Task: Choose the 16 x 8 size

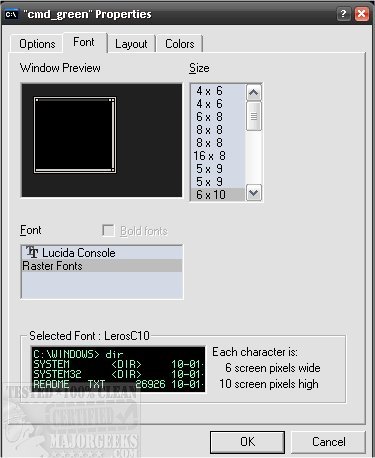Action: pyautogui.click(x=218, y=156)
